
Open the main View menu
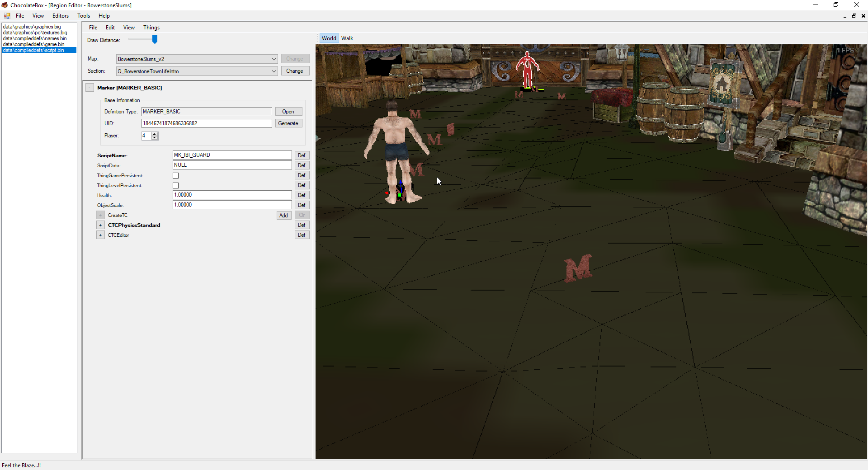pyautogui.click(x=38, y=16)
